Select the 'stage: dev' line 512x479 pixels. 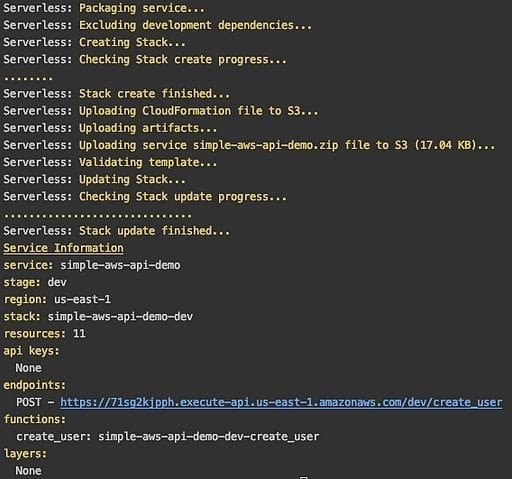[35, 282]
